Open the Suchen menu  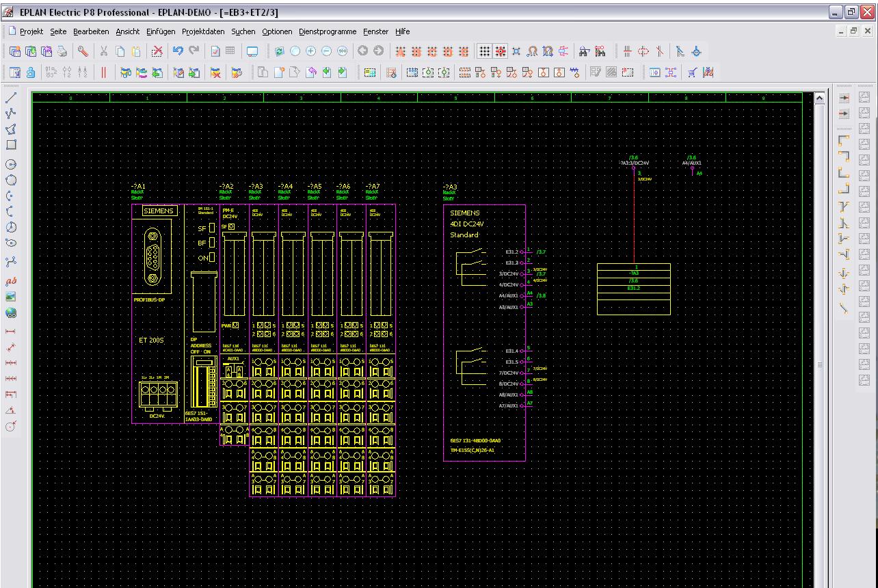point(243,31)
